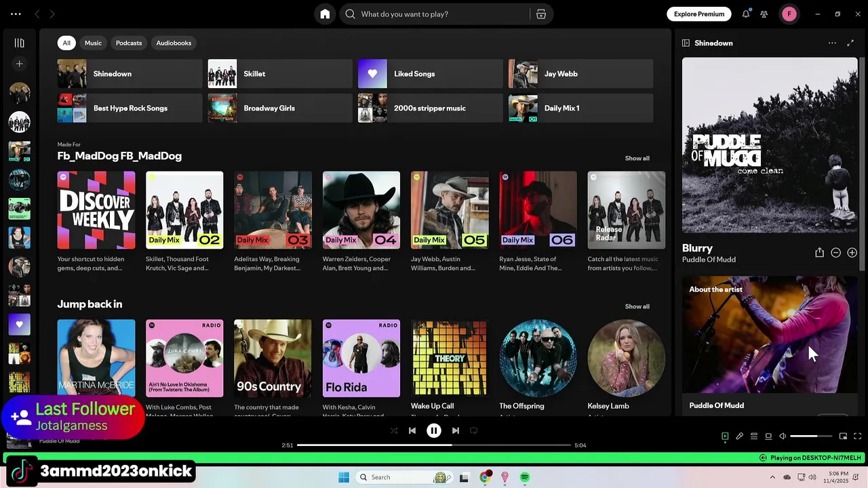868x488 pixels.
Task: Toggle the Now Playing view button
Action: [725, 436]
